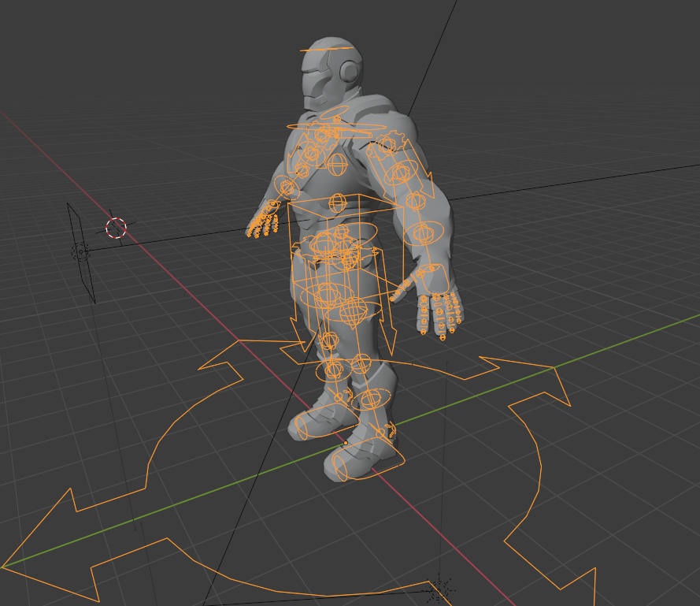Select the head control line atop the helmet
The image size is (700, 606).
tap(328, 49)
